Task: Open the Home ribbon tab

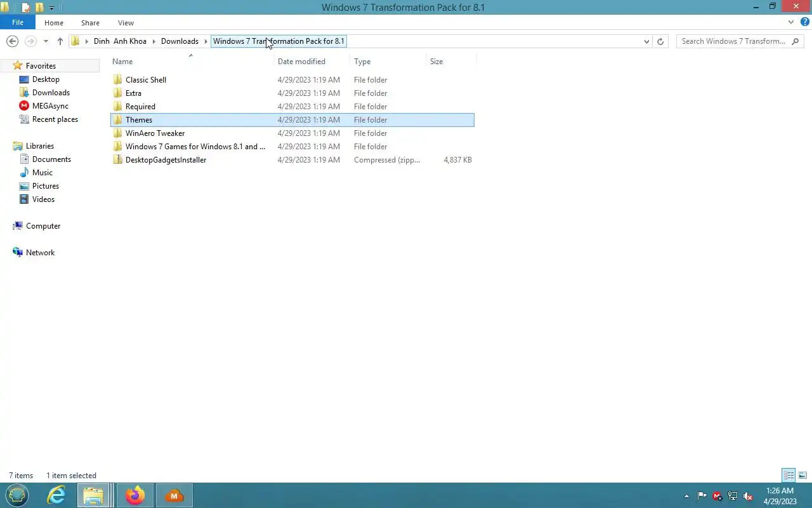Action: click(x=54, y=23)
